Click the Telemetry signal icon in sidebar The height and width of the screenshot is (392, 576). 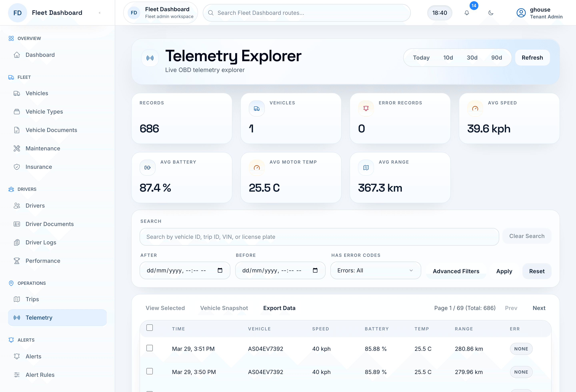(17, 318)
